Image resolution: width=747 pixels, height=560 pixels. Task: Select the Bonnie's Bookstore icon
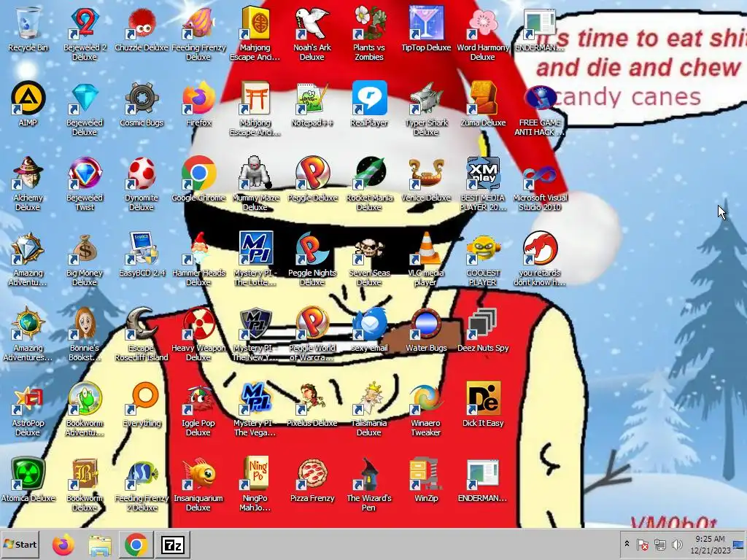[x=85, y=334]
